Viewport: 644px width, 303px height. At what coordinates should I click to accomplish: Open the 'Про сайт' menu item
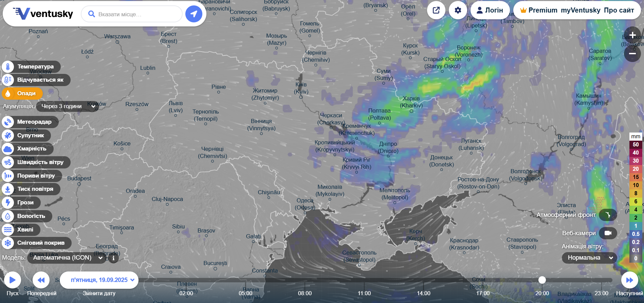coord(619,10)
